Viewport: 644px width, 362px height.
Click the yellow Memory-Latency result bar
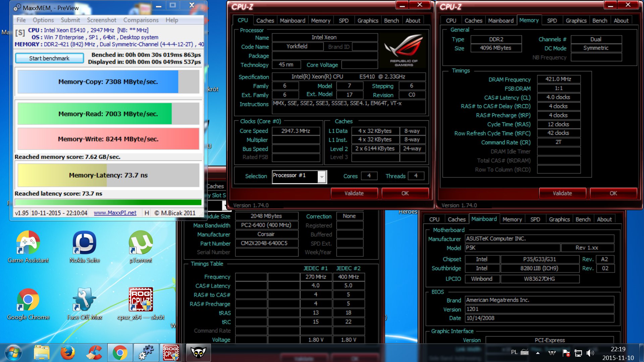click(x=108, y=175)
